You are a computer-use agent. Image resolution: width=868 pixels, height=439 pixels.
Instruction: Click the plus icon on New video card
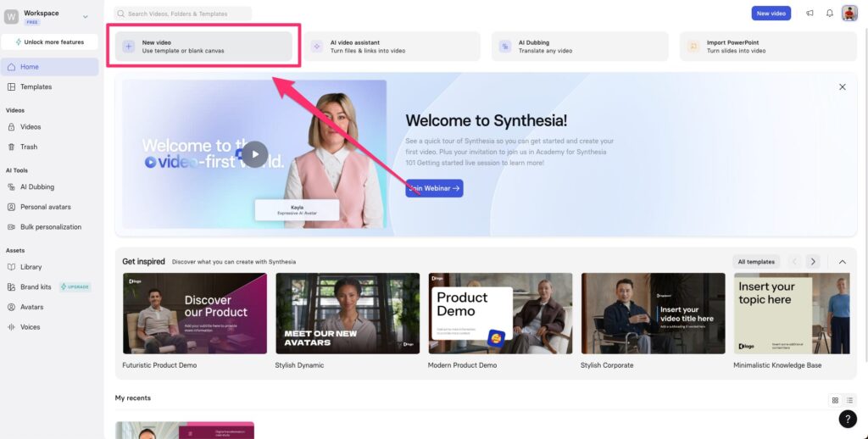pos(129,47)
